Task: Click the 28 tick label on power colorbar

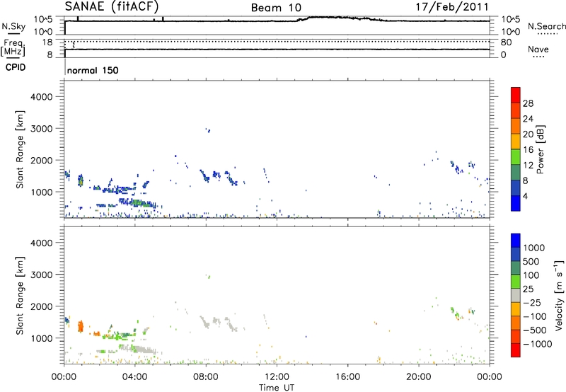Action: click(x=528, y=103)
